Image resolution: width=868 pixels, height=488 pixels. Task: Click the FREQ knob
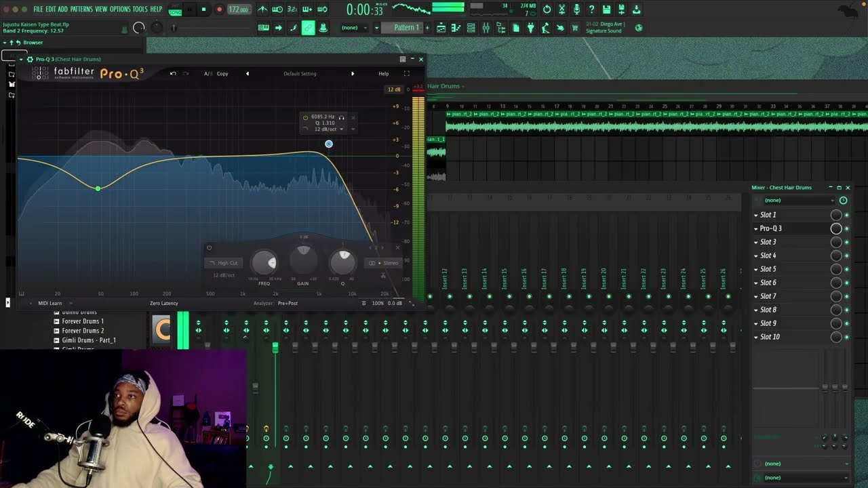pos(264,262)
